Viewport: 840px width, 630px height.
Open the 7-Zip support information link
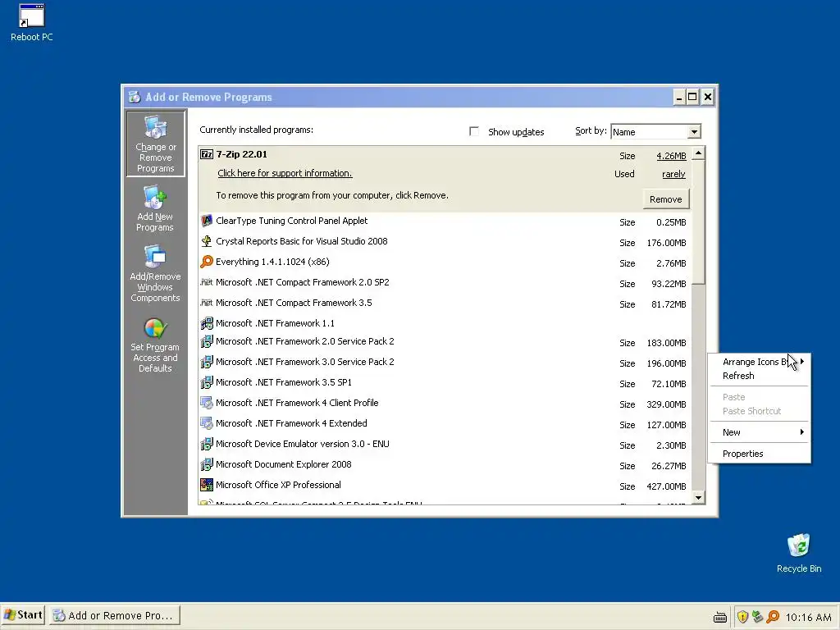tap(285, 173)
